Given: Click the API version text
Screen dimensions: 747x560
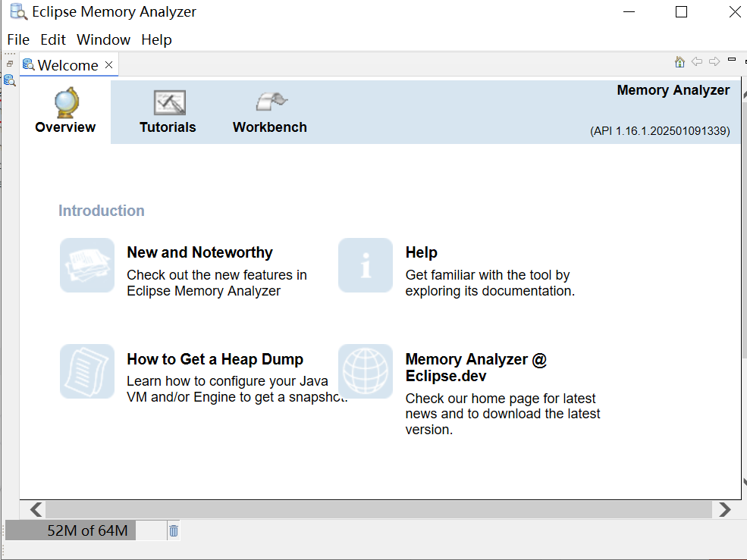Looking at the screenshot, I should [660, 131].
